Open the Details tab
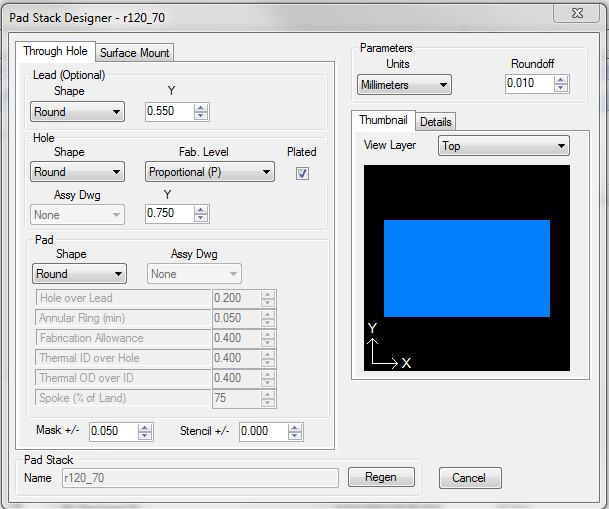609x509 pixels. (435, 122)
